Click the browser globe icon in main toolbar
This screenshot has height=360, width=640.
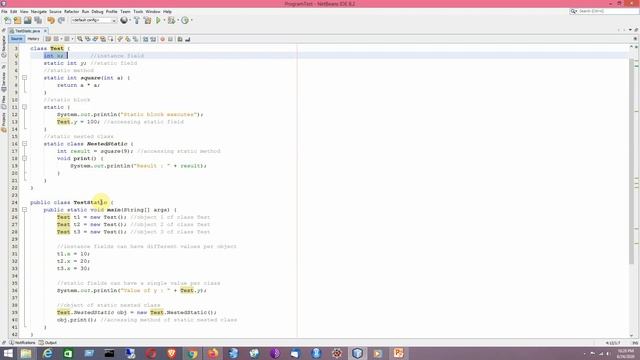coord(124,20)
